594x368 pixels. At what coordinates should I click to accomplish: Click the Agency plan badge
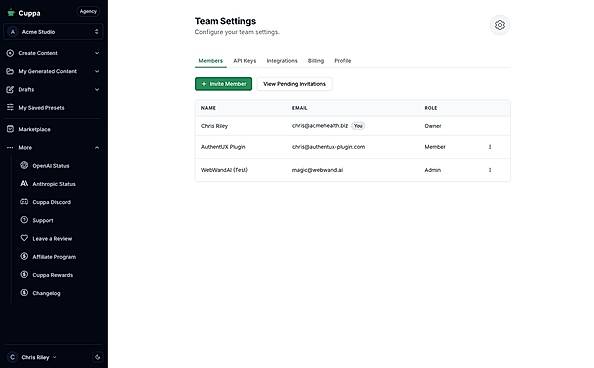click(88, 11)
